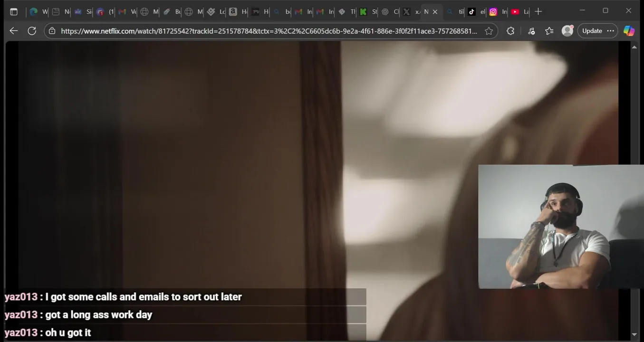Click the page scrollbar down arrow
The width and height of the screenshot is (644, 342).
634,335
